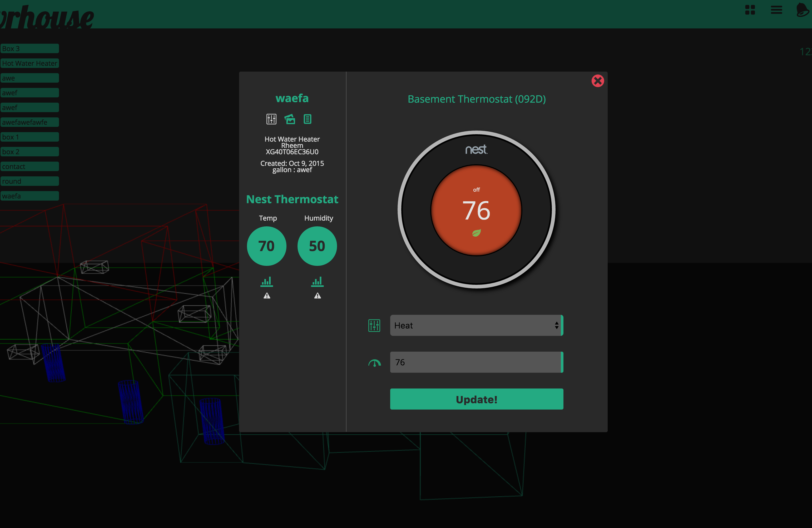
Task: Select Box 3 in sidebar list
Action: click(x=29, y=48)
